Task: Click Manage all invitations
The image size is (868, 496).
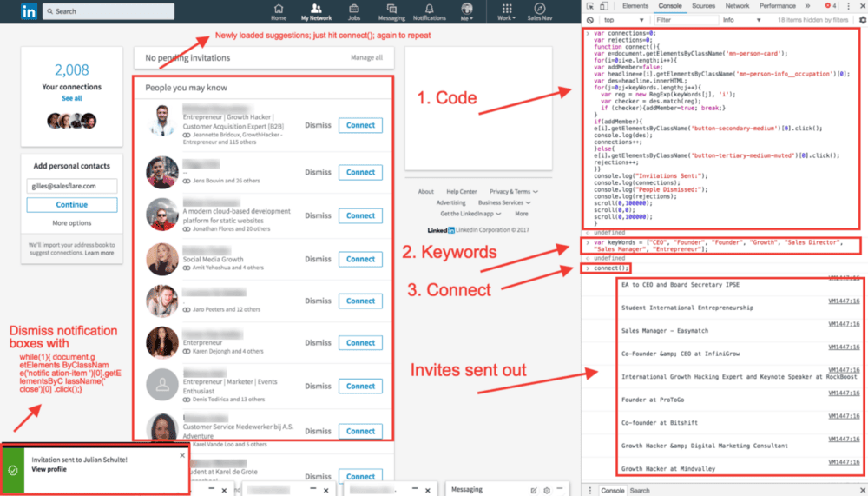Action: pyautogui.click(x=366, y=57)
